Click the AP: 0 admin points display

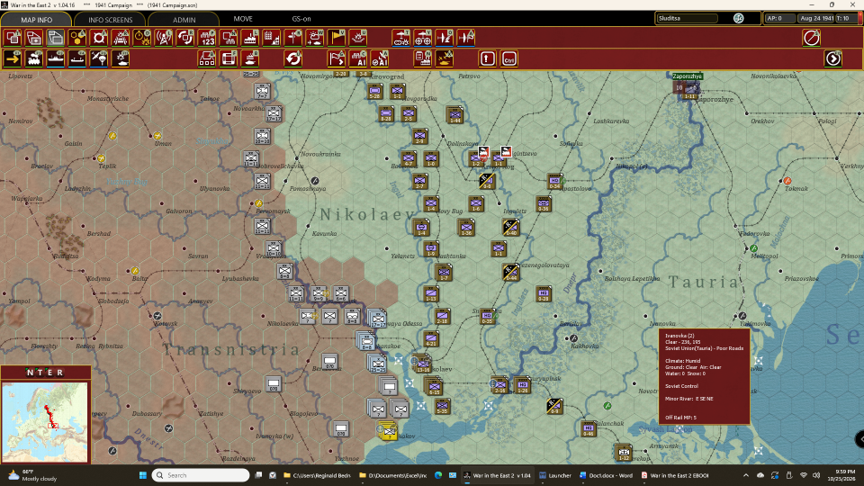(779, 18)
